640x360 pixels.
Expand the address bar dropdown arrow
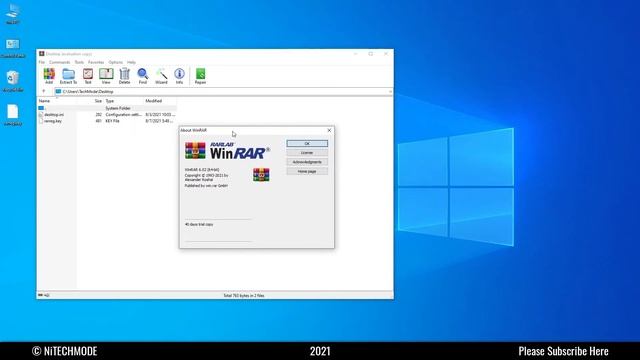point(390,91)
